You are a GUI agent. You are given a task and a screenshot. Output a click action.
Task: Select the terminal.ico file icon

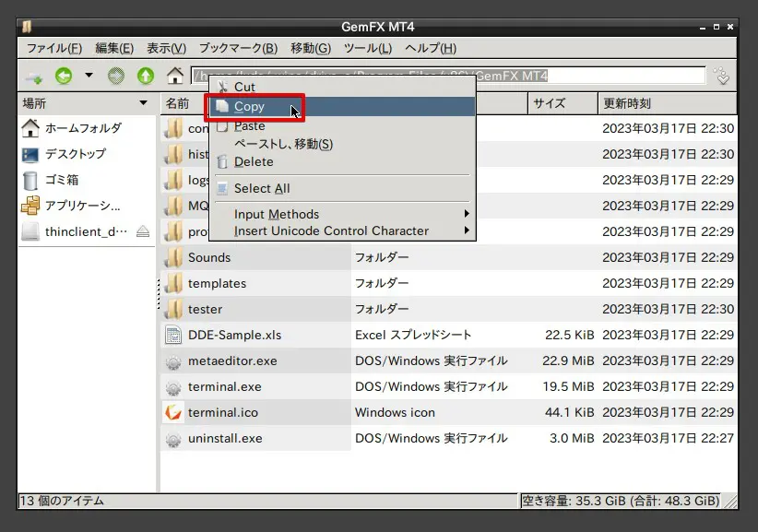(x=173, y=413)
